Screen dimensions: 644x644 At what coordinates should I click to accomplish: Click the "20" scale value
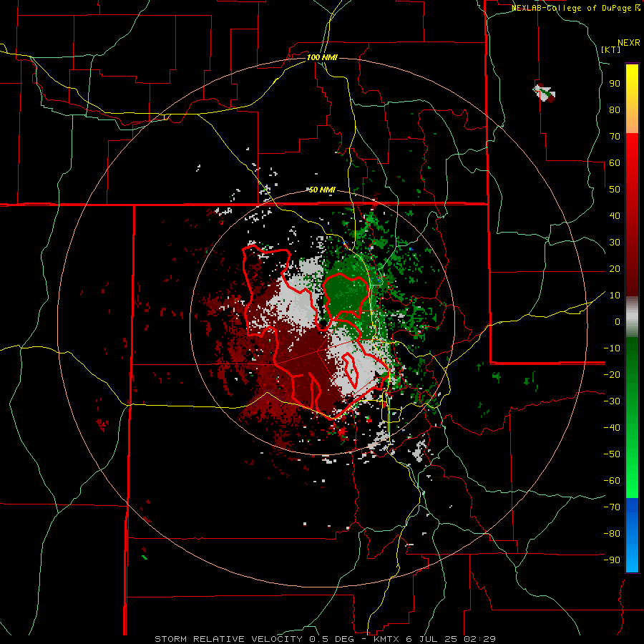615,268
